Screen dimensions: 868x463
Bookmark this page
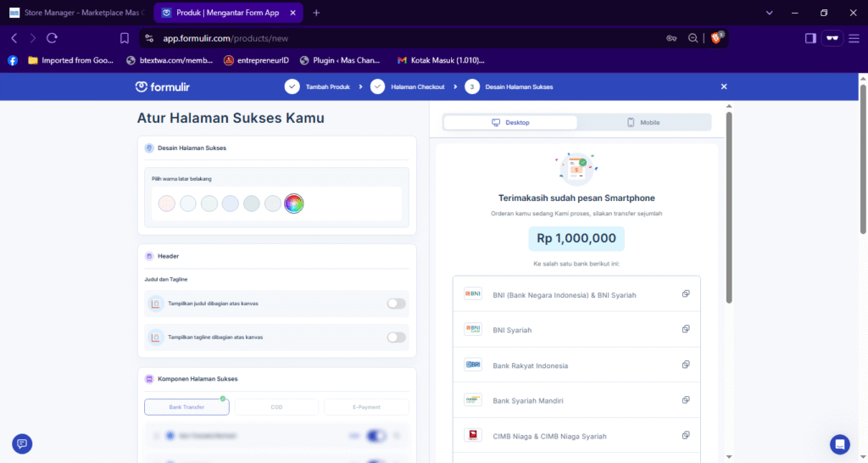(125, 38)
